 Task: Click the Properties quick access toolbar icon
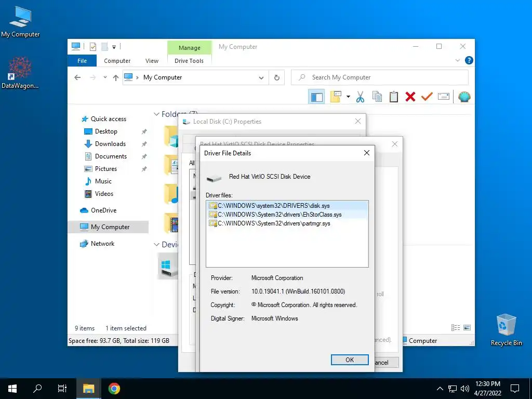tap(92, 47)
